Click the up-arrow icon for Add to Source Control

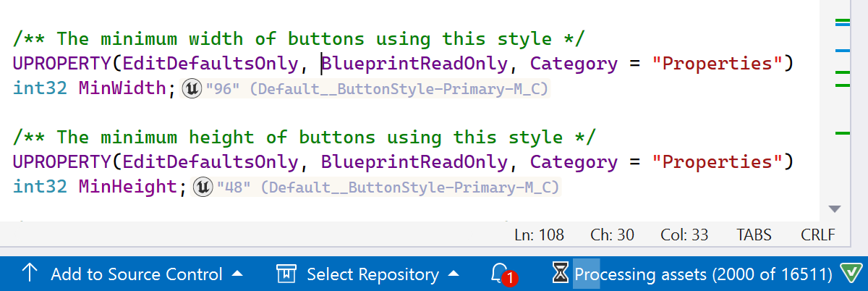(x=30, y=274)
